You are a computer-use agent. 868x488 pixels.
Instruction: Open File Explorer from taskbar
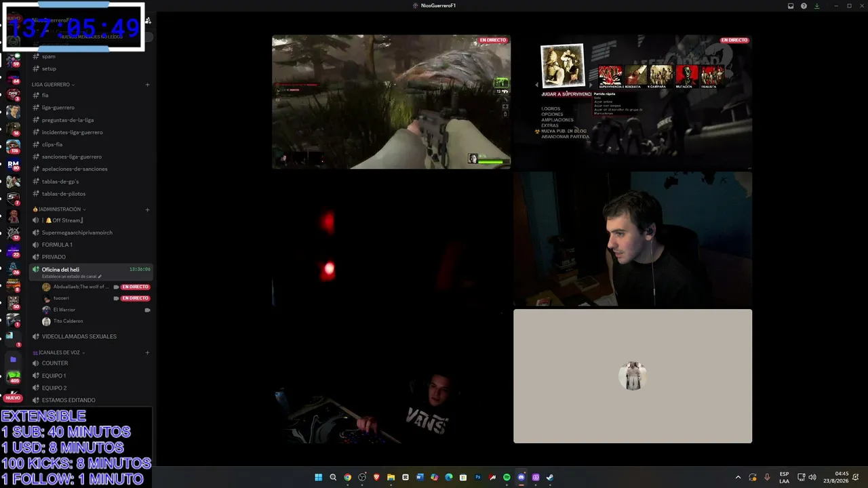tap(391, 477)
